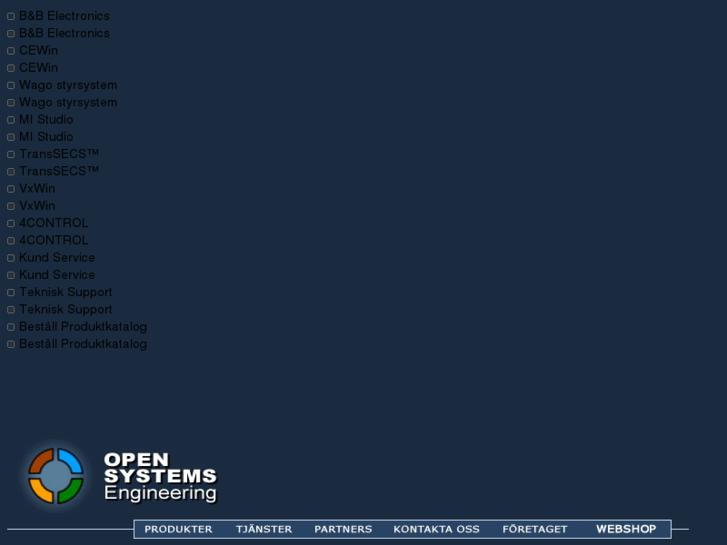Select Beställ Produktkatalog text beside hollow bullet

click(83, 327)
